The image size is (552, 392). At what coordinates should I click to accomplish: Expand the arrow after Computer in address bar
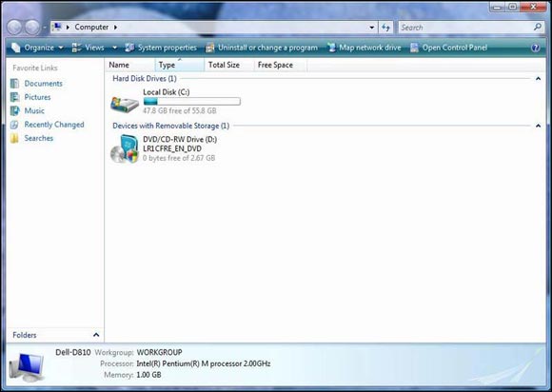point(115,27)
